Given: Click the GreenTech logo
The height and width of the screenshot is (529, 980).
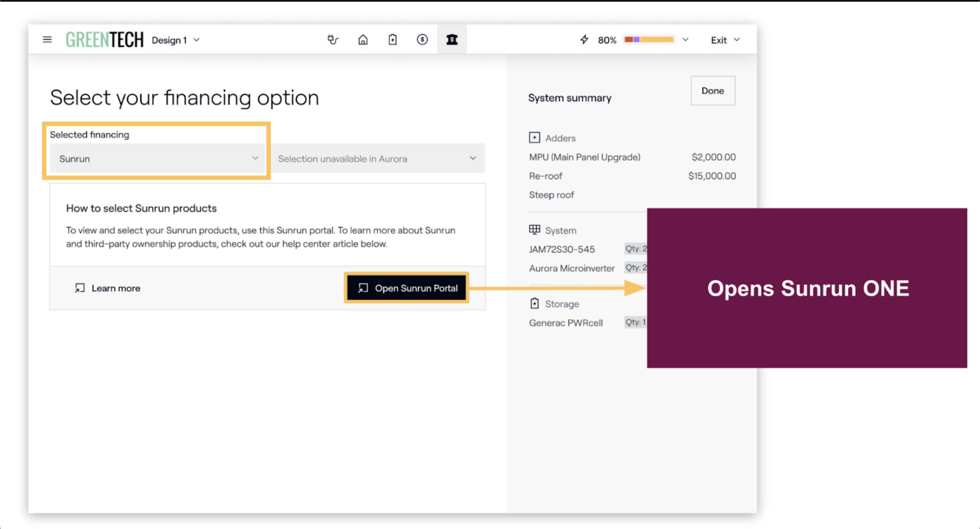Looking at the screenshot, I should tap(104, 39).
